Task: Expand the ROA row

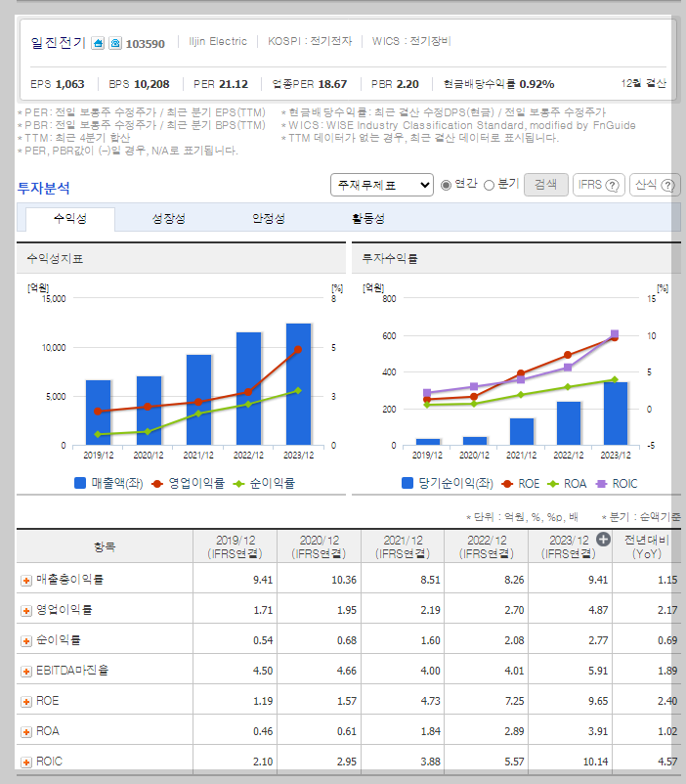Action: click(x=26, y=732)
